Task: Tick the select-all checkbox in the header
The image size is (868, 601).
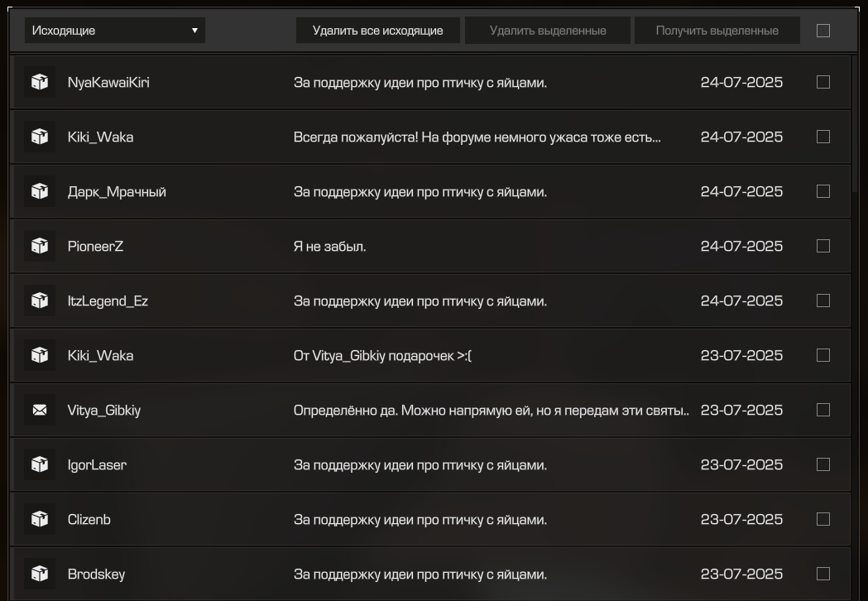Action: 823,31
